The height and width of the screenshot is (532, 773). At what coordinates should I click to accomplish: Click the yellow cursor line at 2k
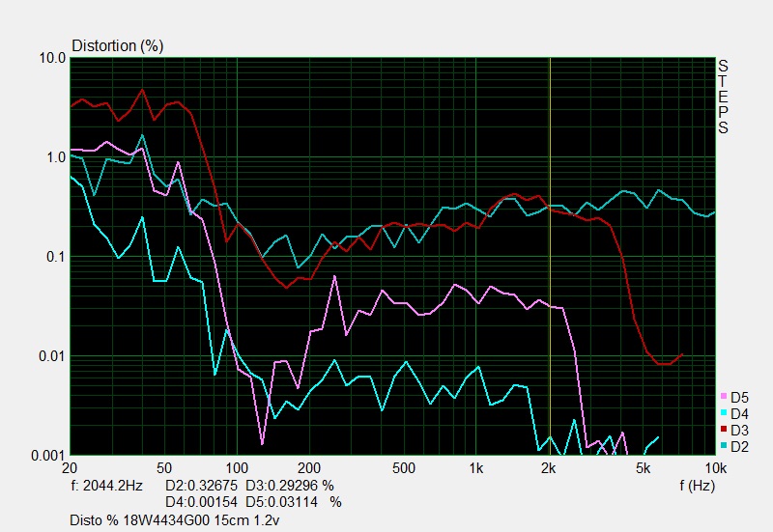tap(550, 256)
